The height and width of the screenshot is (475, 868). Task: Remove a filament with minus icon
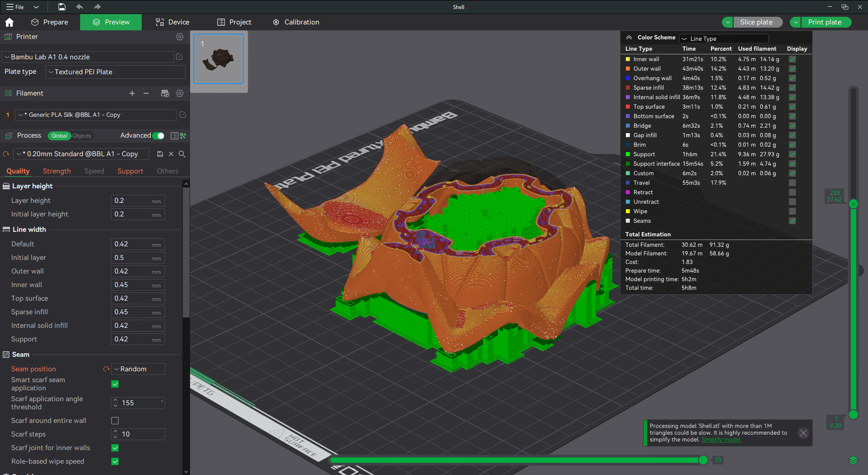click(146, 93)
